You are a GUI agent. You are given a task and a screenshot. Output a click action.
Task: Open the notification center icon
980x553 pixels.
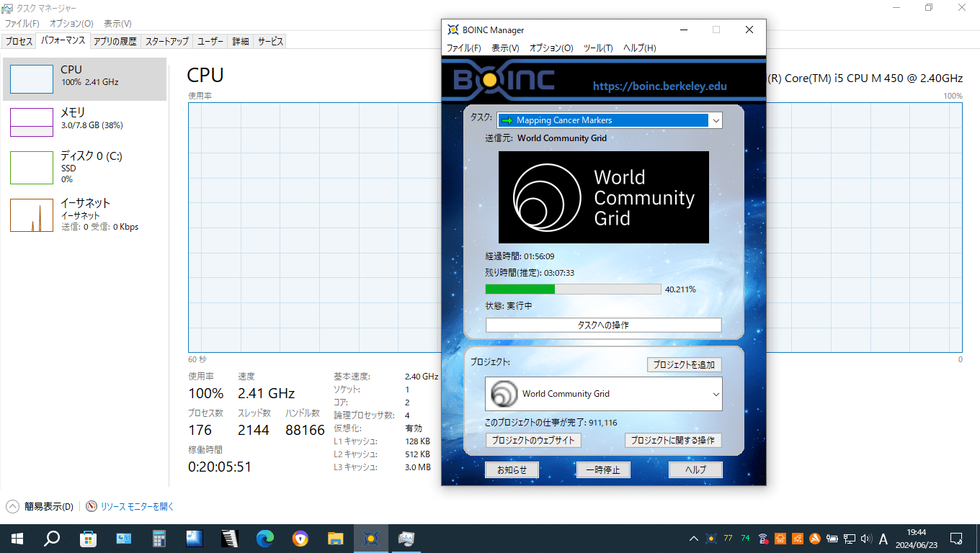(x=956, y=538)
